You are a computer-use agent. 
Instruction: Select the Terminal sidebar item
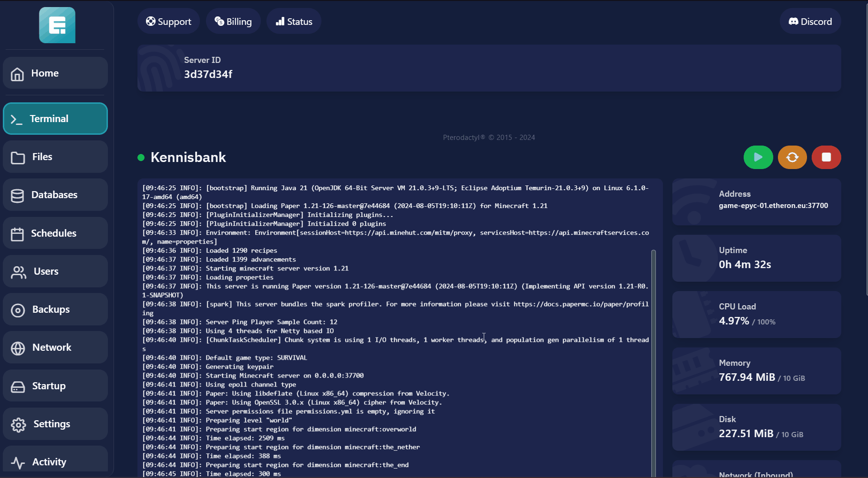55,119
